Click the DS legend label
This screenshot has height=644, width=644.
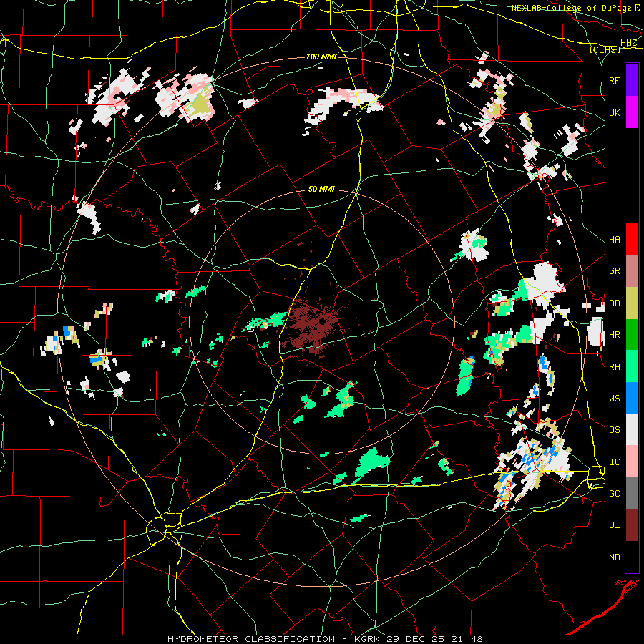coord(614,430)
